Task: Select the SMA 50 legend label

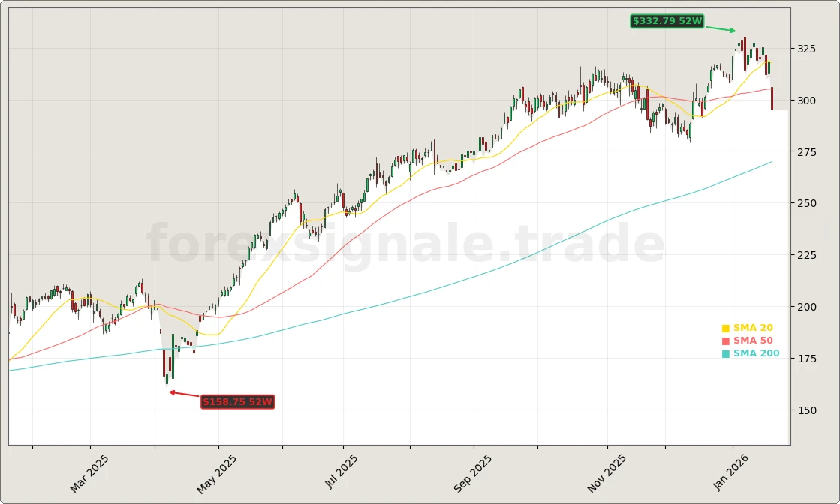Action: [753, 341]
